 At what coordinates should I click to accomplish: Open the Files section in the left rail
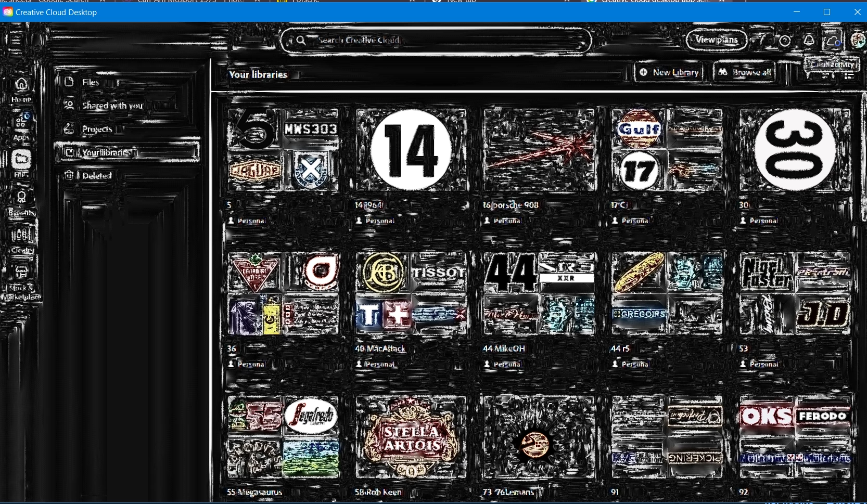21,164
